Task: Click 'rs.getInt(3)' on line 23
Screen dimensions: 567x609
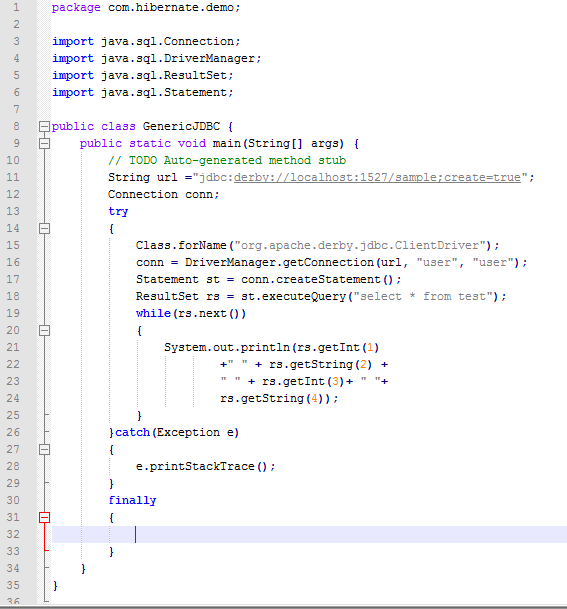Action: point(303,381)
